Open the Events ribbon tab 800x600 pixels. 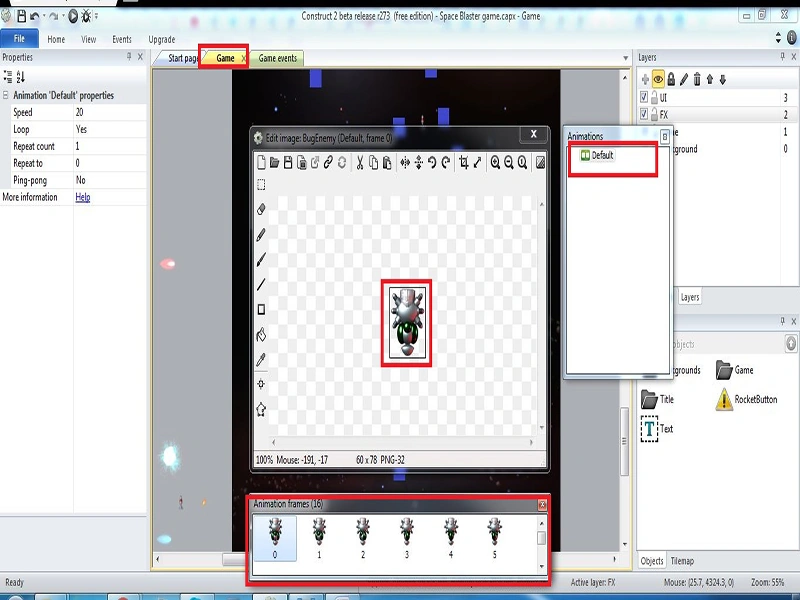tap(122, 39)
